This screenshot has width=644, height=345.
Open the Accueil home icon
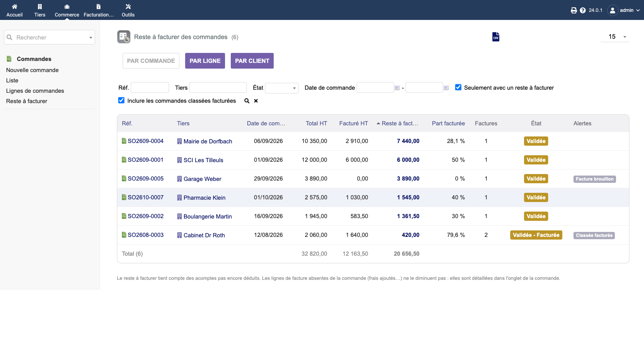click(15, 7)
